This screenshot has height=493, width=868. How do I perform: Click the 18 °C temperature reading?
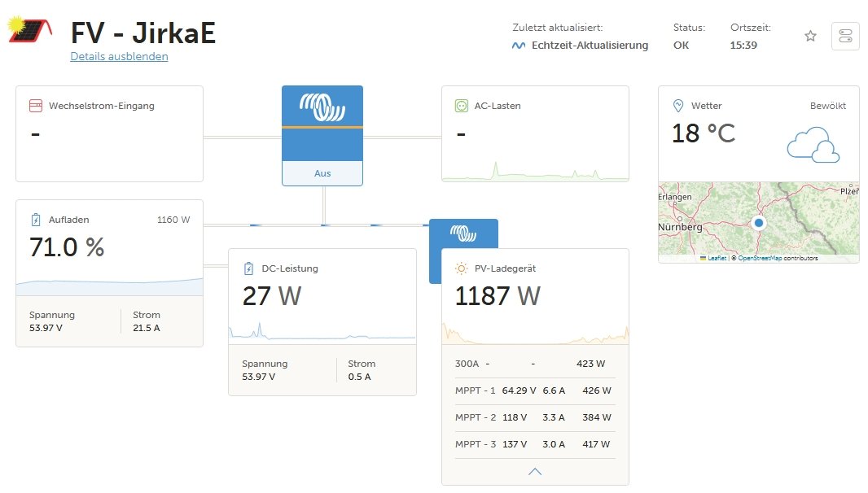(704, 133)
